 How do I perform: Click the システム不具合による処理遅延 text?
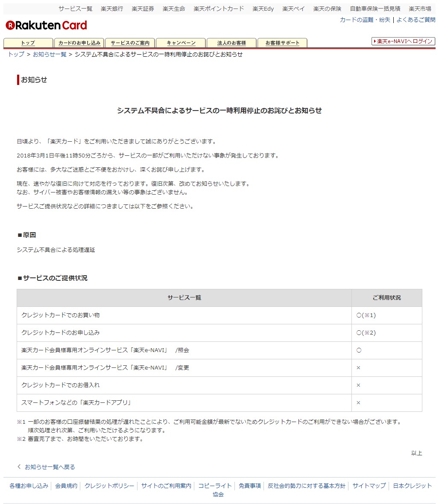pos(56,250)
